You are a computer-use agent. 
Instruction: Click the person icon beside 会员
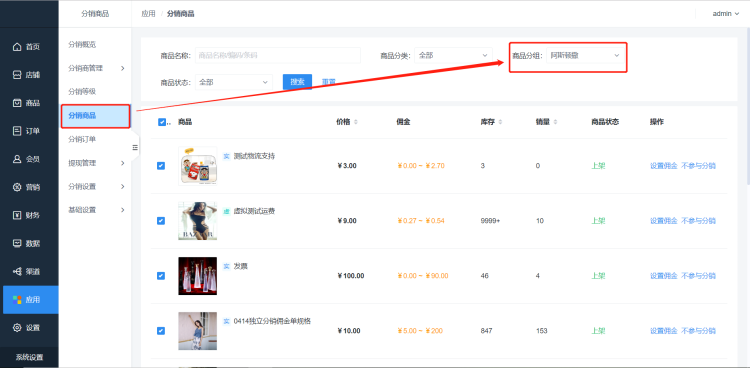(x=17, y=159)
